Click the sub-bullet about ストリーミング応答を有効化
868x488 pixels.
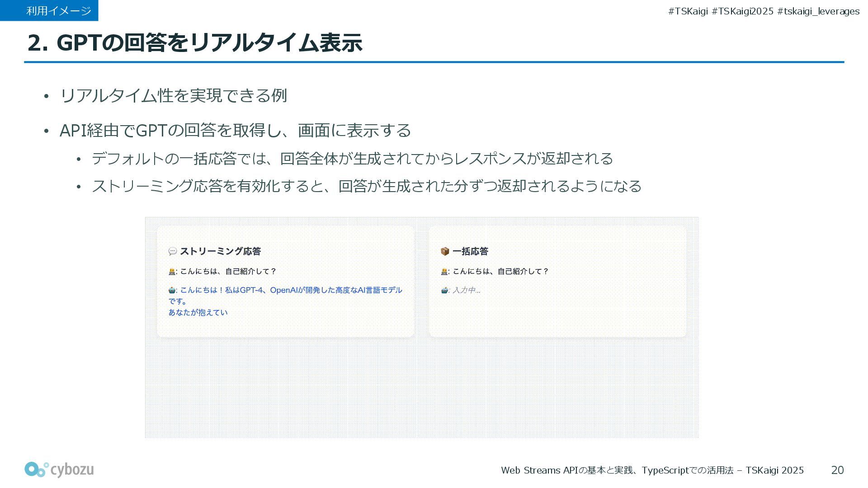[x=366, y=186]
